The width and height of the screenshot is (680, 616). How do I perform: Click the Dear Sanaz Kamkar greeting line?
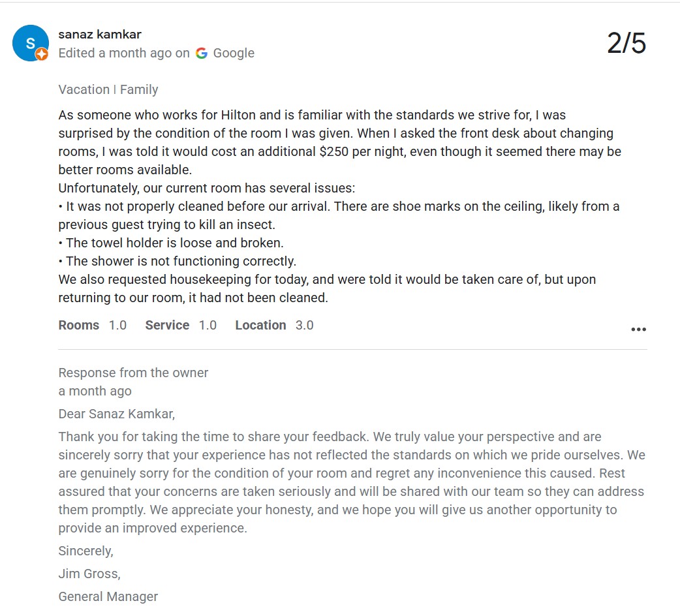117,414
